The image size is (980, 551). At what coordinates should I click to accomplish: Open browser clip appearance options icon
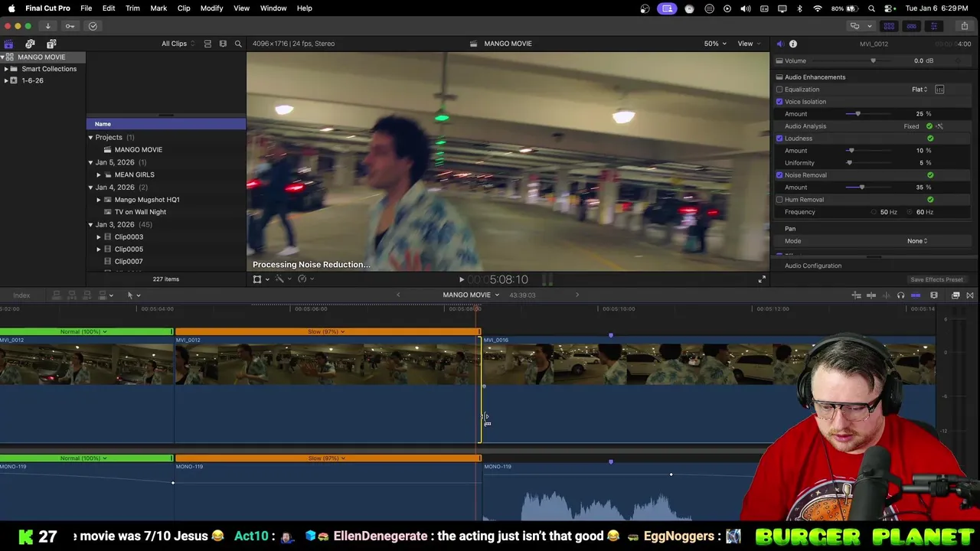[x=223, y=44]
